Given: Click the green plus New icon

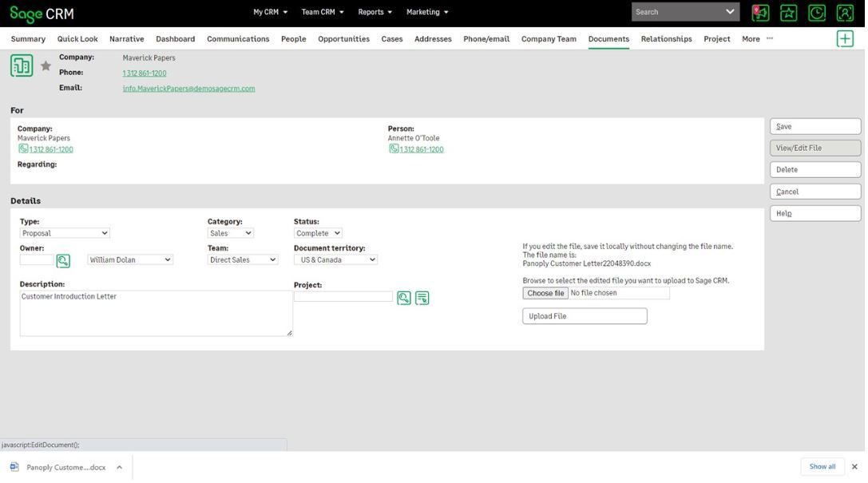Looking at the screenshot, I should [x=846, y=39].
